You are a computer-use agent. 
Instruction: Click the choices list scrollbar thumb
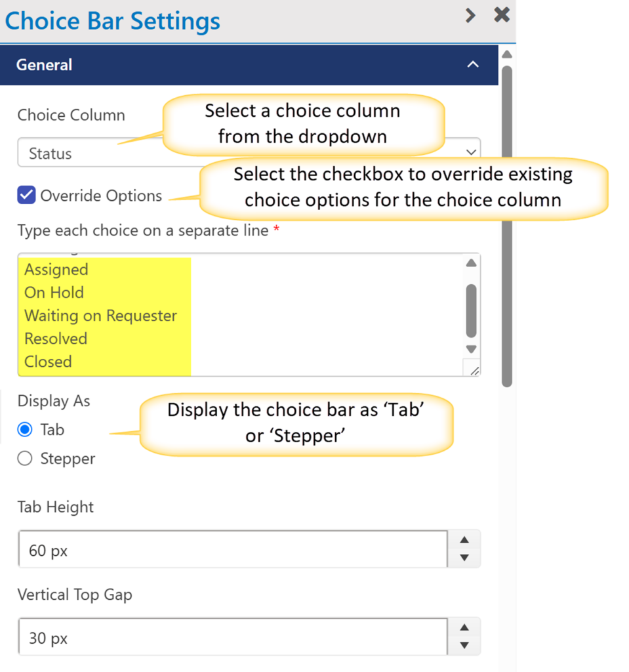[471, 310]
